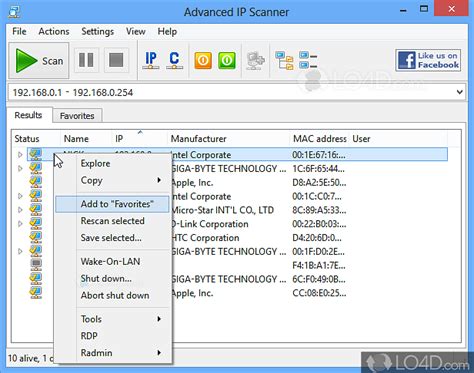Viewport: 474px width, 373px height.
Task: Choose Wake-On-LAN in the context menu
Action: 113,262
